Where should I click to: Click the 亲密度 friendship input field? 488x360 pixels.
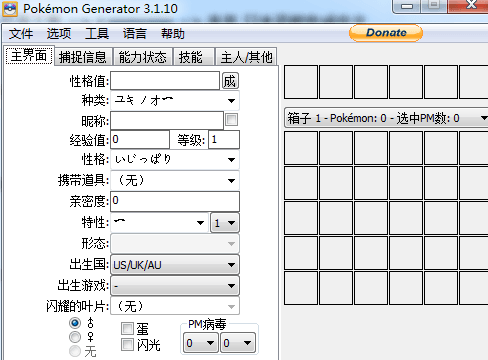(175, 201)
